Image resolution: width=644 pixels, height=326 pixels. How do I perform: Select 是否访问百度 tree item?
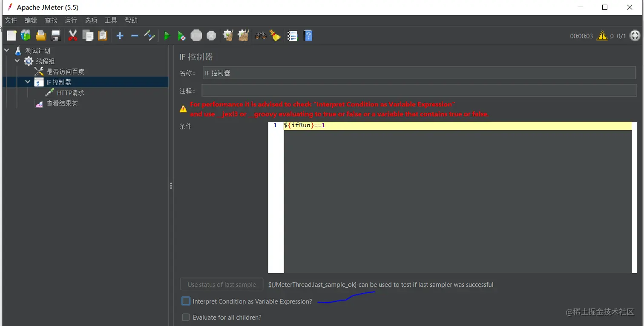65,72
